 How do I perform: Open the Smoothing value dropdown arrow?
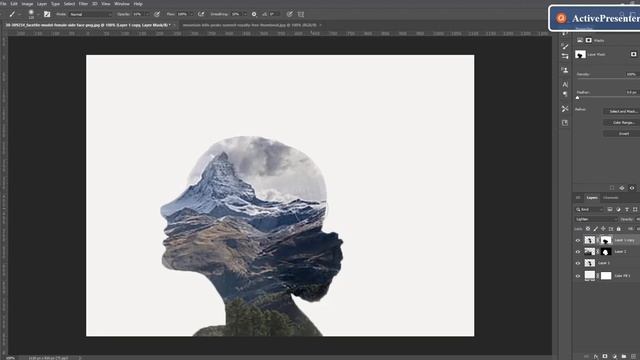244,14
